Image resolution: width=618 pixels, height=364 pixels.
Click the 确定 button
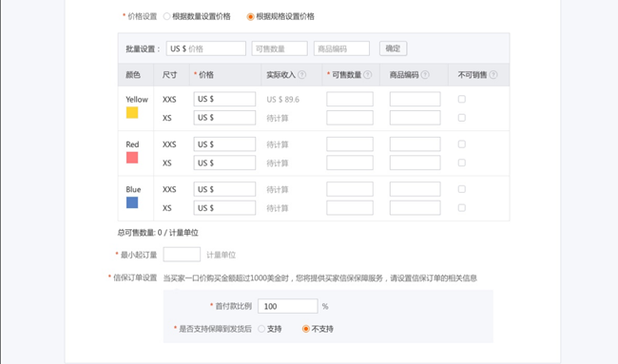pyautogui.click(x=393, y=48)
